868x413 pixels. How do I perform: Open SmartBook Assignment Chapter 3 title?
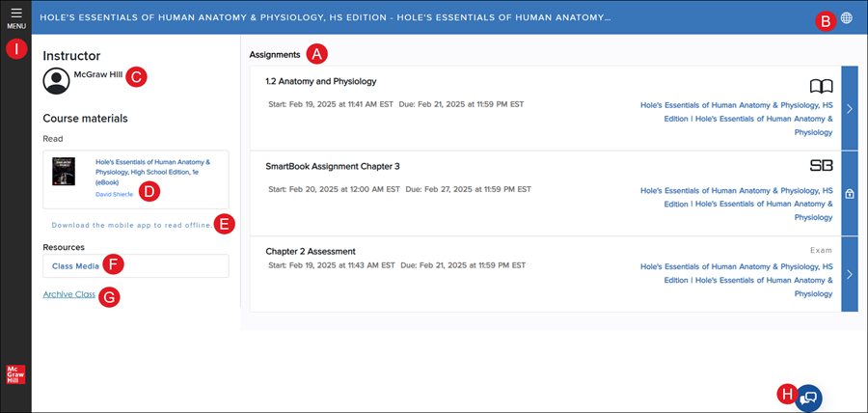332,166
